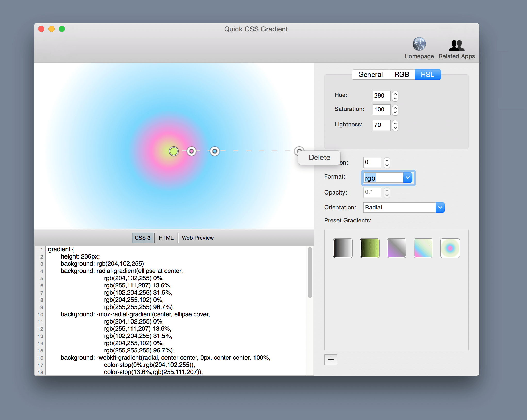
Task: Switch to the HTML output tab
Action: pyautogui.click(x=166, y=238)
